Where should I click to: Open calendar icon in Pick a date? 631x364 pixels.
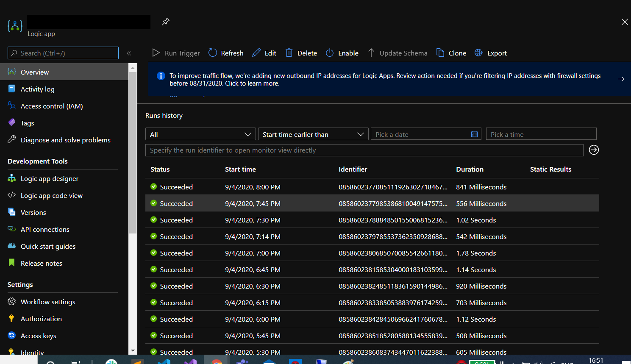click(x=474, y=134)
